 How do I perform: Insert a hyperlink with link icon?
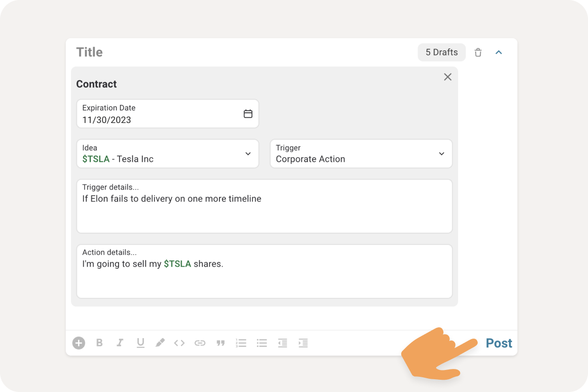200,343
